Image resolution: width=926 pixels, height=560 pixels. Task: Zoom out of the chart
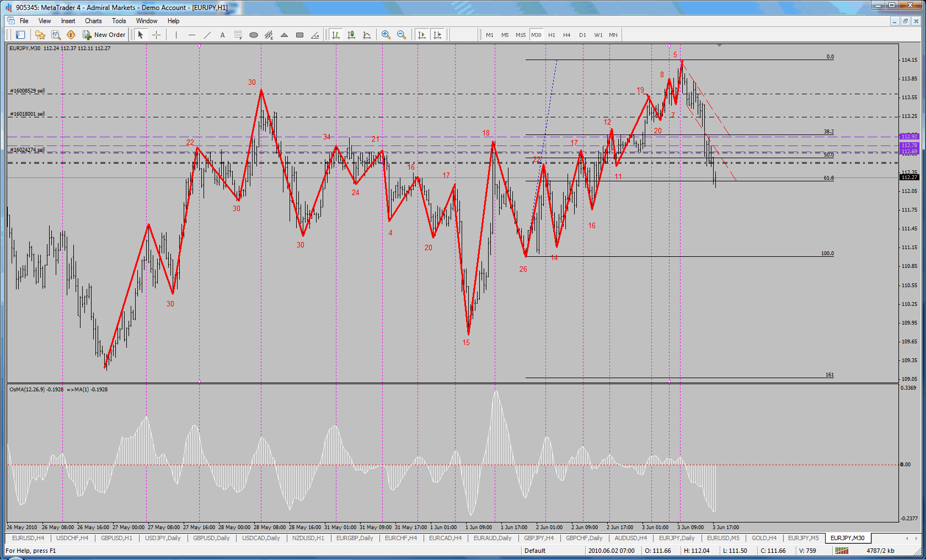click(x=402, y=35)
